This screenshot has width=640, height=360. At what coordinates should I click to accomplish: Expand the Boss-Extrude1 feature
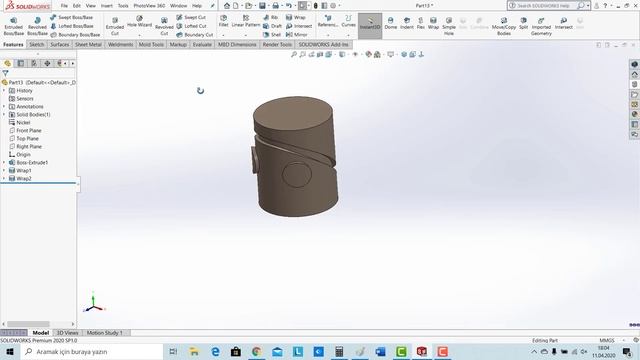4,162
